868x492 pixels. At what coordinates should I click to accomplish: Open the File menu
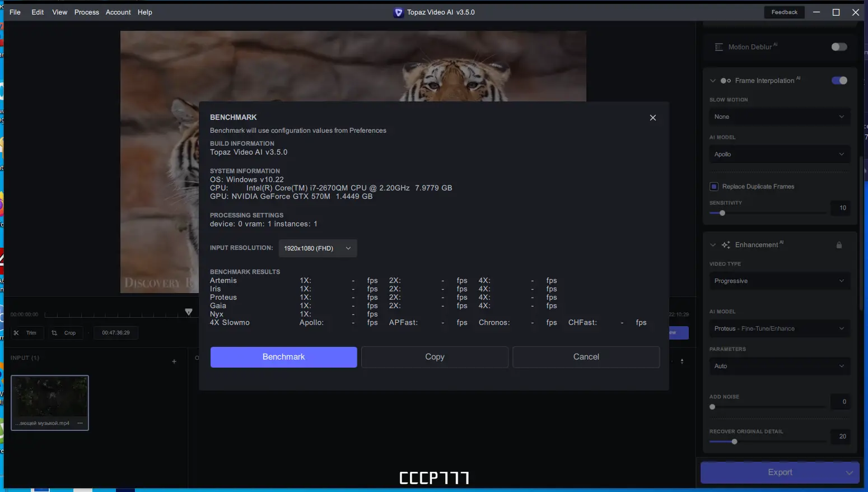pos(15,12)
